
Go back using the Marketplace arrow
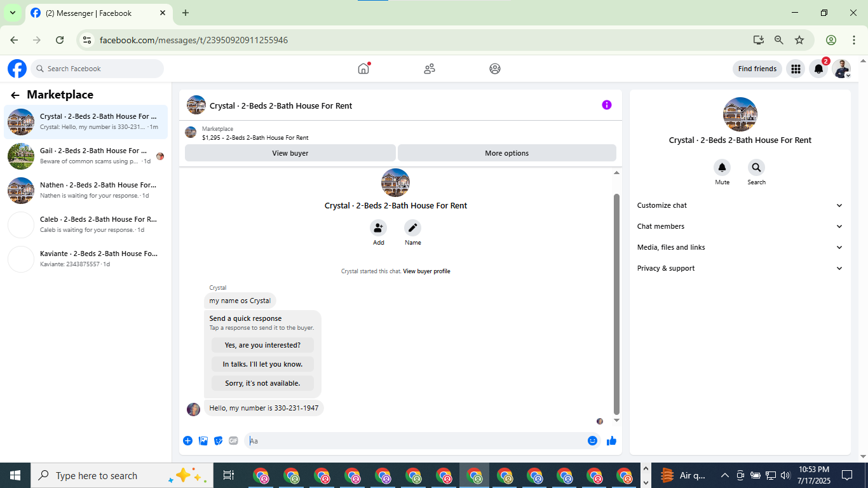pyautogui.click(x=15, y=95)
